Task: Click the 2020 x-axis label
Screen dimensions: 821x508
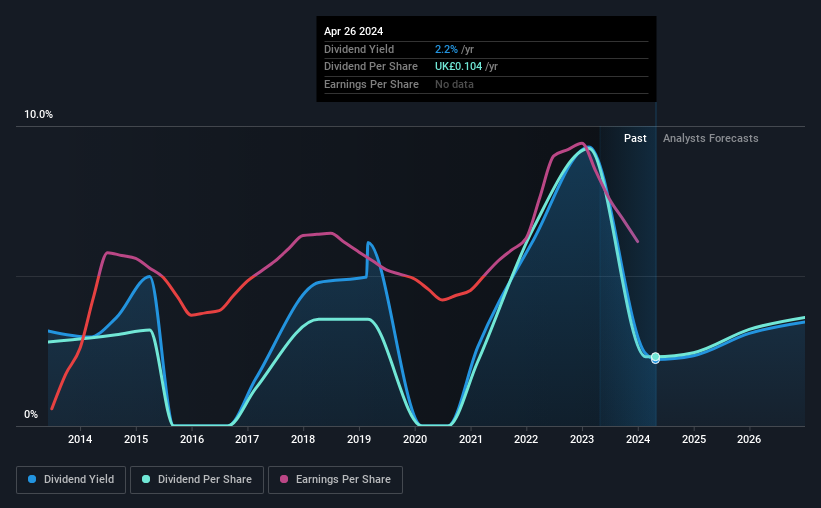Action: click(415, 439)
